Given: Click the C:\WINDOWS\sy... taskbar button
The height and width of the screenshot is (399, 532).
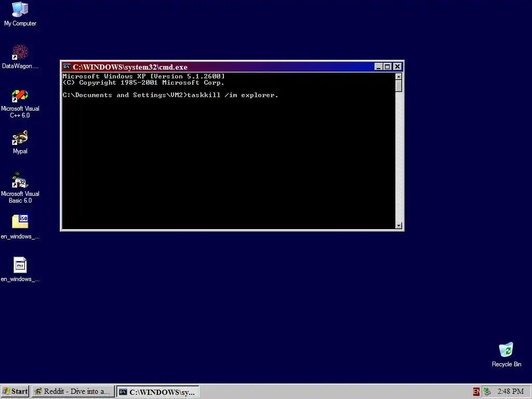Looking at the screenshot, I should (158, 392).
